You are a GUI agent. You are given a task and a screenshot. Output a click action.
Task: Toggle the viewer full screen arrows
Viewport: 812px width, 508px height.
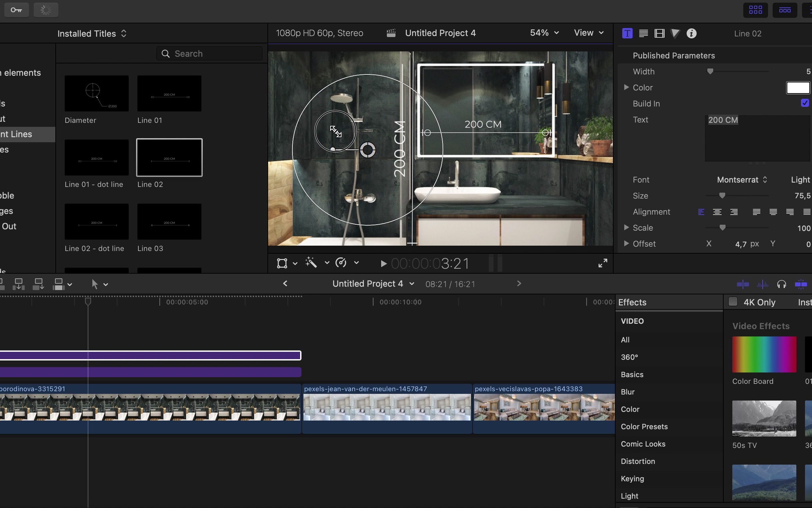(603, 263)
